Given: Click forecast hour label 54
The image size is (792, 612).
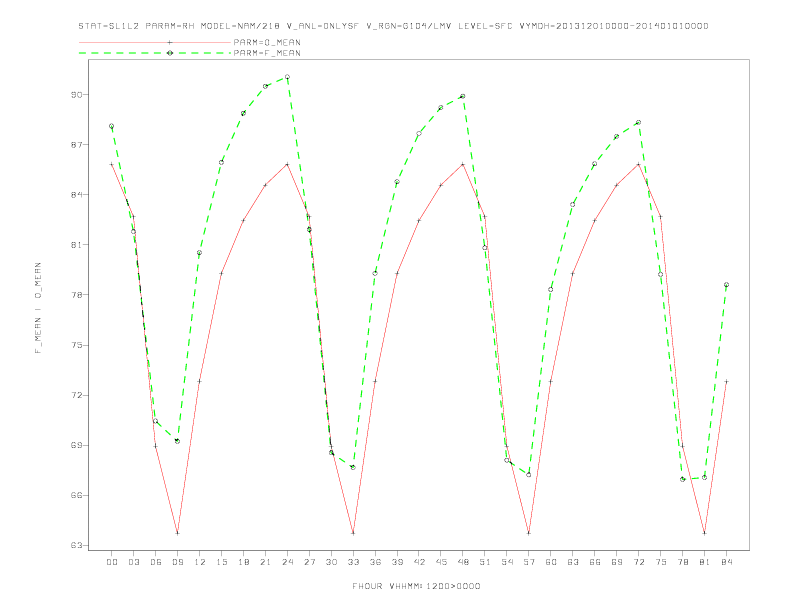Looking at the screenshot, I should 507,562.
